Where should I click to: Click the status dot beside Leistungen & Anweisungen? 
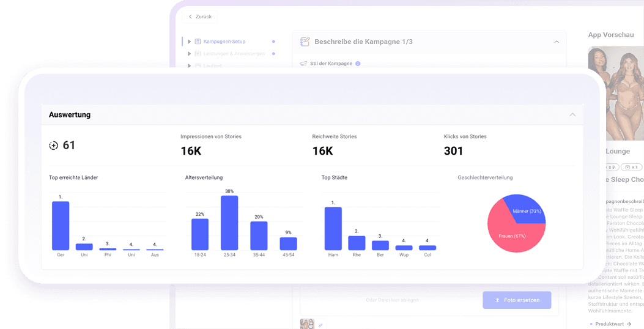(x=273, y=53)
